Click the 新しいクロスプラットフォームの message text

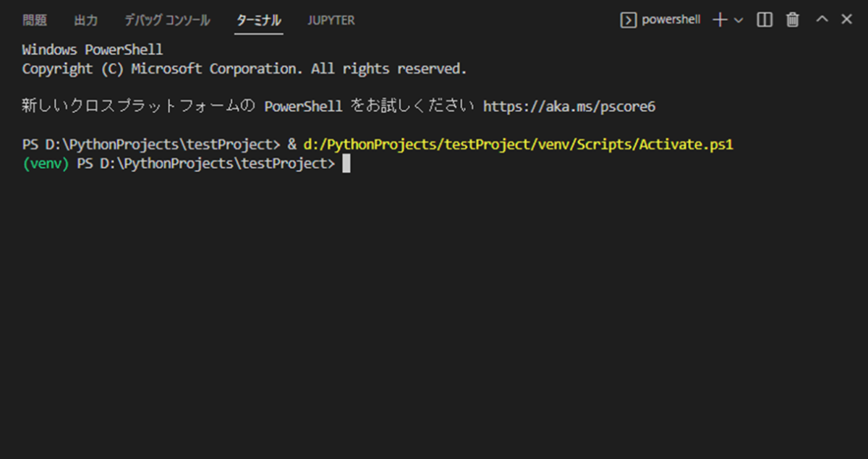click(137, 106)
